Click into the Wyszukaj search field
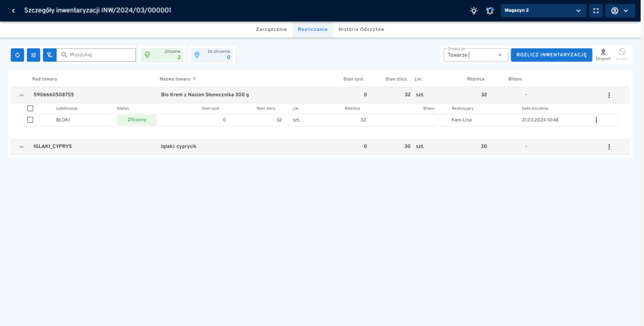This screenshot has width=644, height=326. pyautogui.click(x=101, y=55)
